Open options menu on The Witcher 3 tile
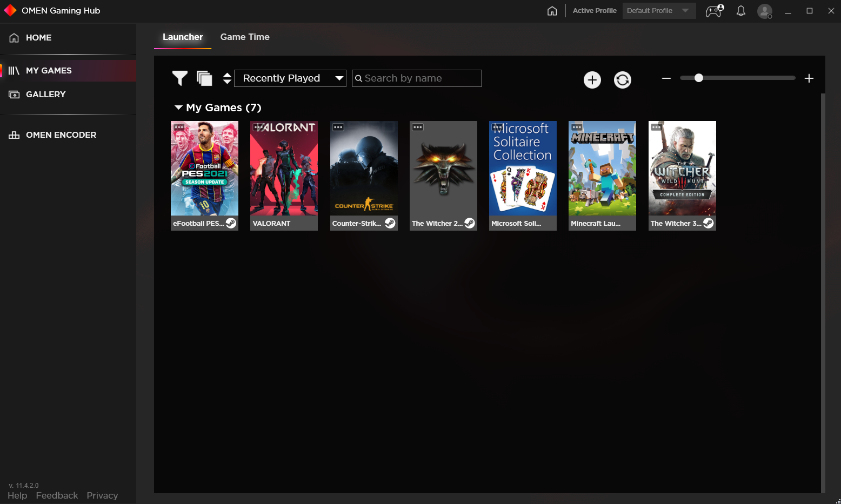The image size is (841, 504). [656, 127]
